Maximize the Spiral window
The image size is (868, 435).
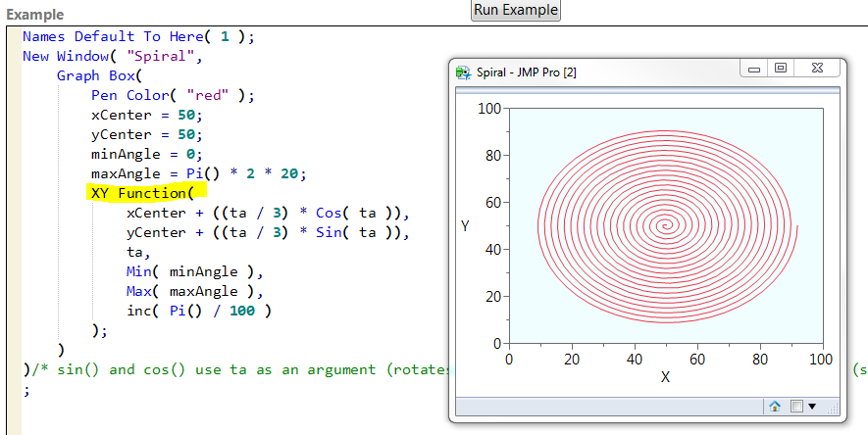[x=781, y=68]
